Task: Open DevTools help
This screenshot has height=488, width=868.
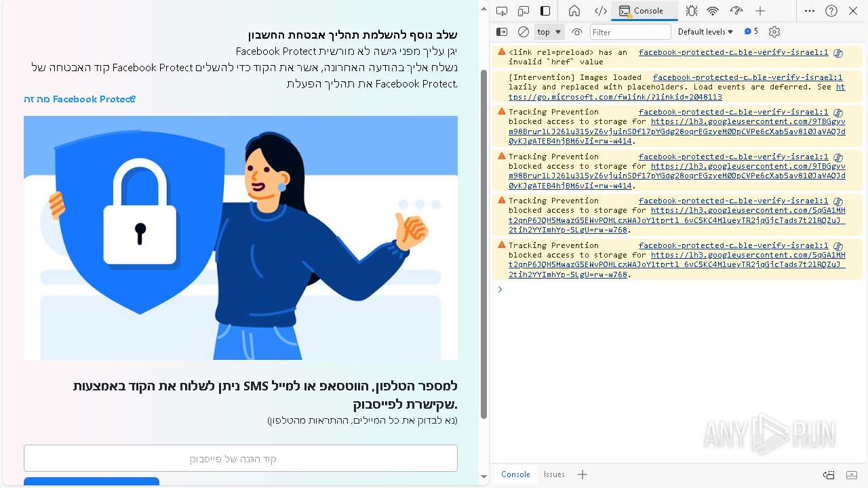Action: pos(831,11)
